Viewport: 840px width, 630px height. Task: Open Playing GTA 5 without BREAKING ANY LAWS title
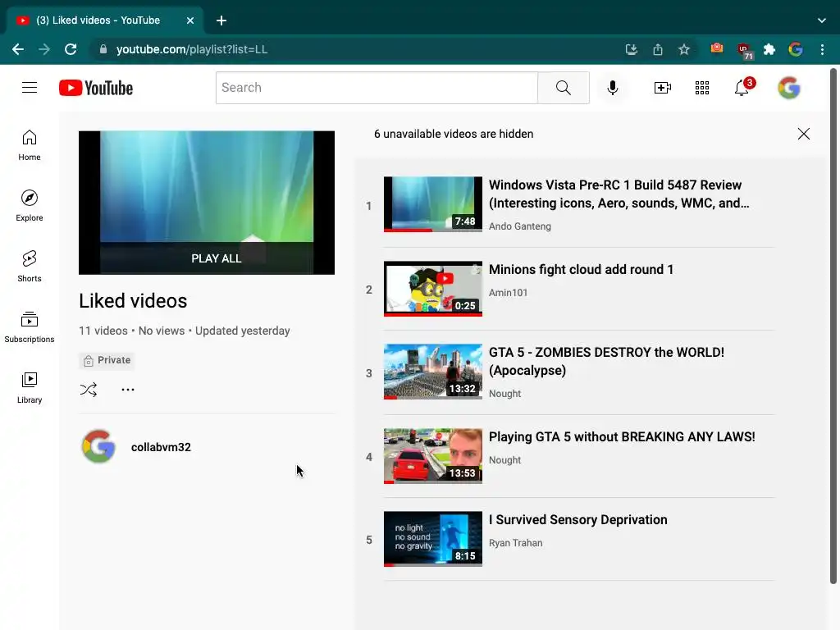[622, 436]
